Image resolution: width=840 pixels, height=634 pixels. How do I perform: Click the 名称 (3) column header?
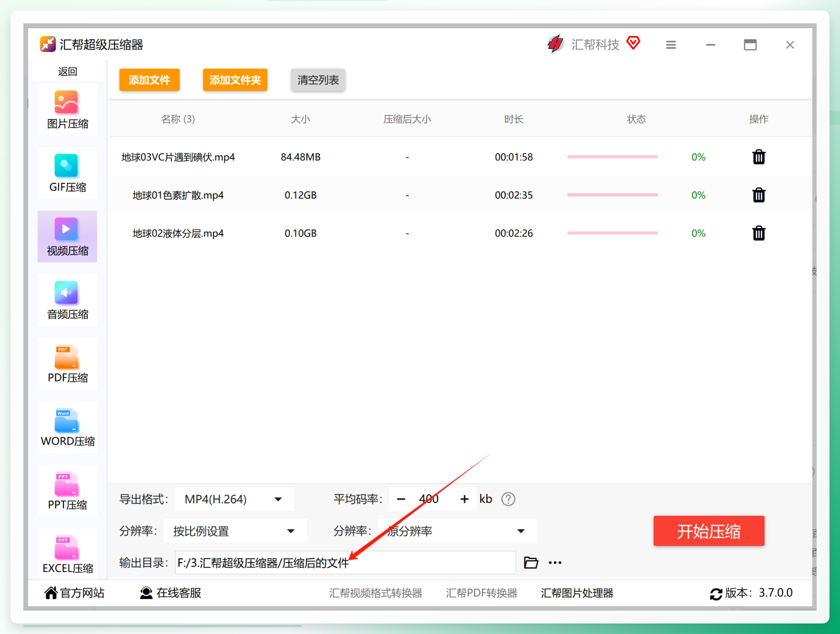(178, 119)
